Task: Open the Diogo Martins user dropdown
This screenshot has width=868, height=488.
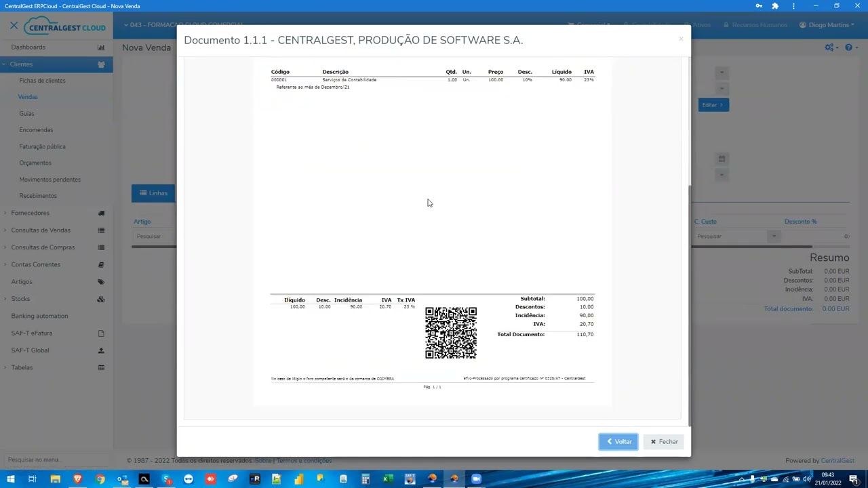Action: pos(827,25)
